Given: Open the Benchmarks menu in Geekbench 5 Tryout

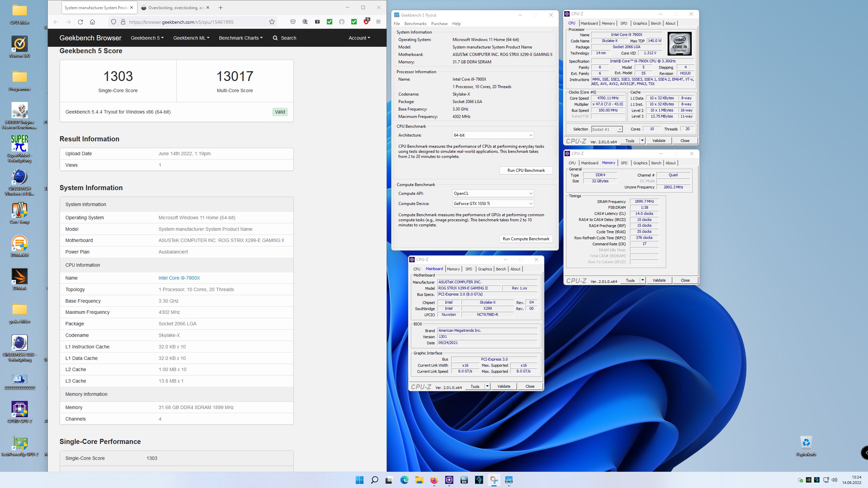Looking at the screenshot, I should pyautogui.click(x=415, y=24).
